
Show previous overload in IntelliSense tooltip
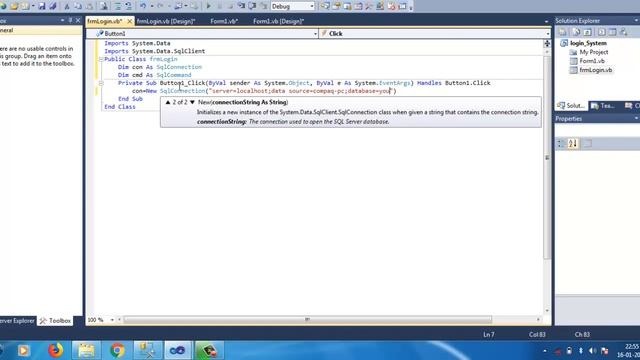168,102
